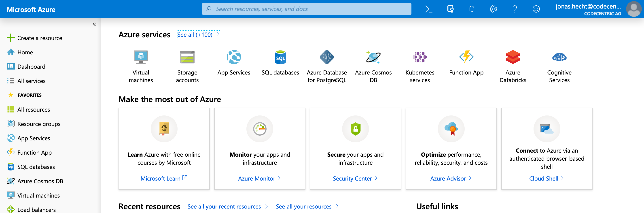This screenshot has height=213, width=644.
Task: Click the Secure shield lock icon
Action: coord(355,129)
